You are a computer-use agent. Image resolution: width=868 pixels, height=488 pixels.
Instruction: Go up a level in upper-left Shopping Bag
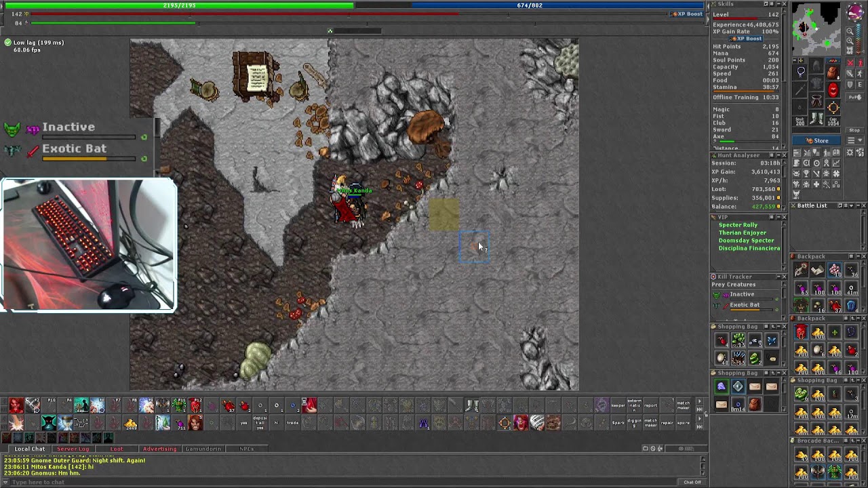coord(773,326)
